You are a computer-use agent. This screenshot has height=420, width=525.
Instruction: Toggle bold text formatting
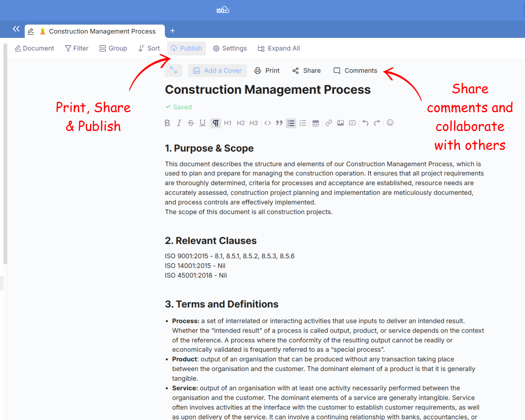tap(167, 123)
